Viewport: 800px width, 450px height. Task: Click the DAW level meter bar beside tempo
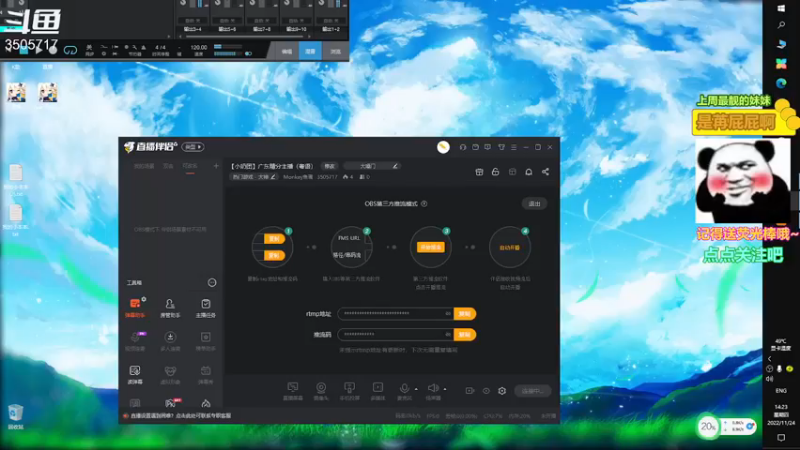click(229, 50)
